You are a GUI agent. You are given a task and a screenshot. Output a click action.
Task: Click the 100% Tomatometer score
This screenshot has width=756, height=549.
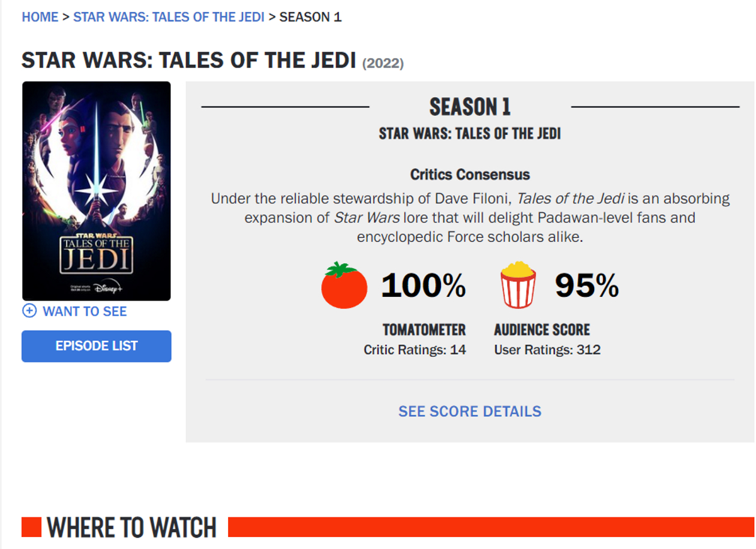click(423, 286)
